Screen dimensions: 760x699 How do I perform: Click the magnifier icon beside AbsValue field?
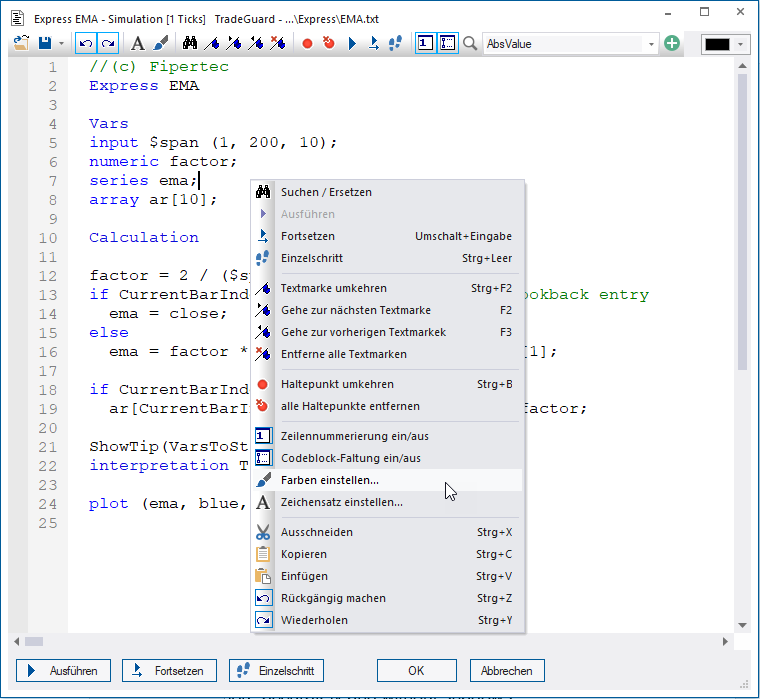tap(470, 44)
